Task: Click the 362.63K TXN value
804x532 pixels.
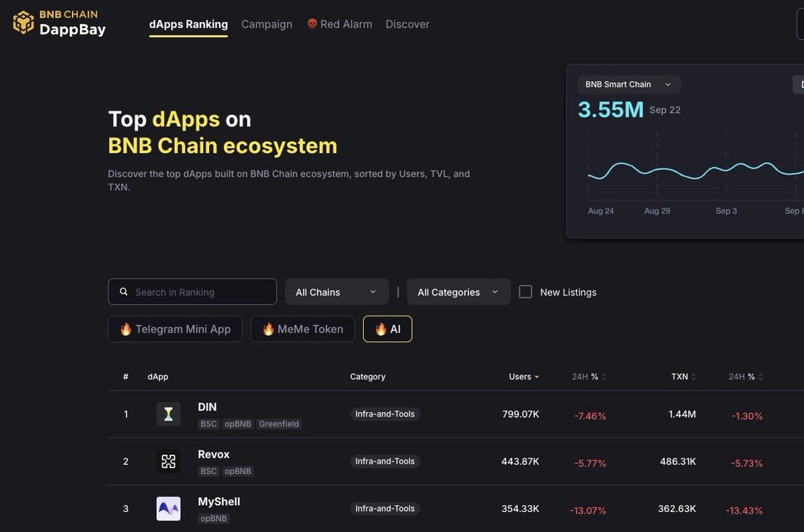Action: (677, 509)
